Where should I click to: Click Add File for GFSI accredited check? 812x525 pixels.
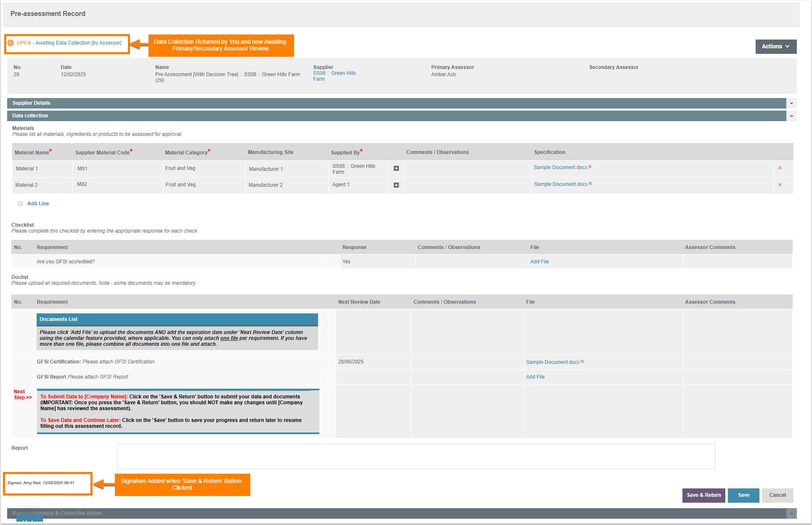coord(539,262)
